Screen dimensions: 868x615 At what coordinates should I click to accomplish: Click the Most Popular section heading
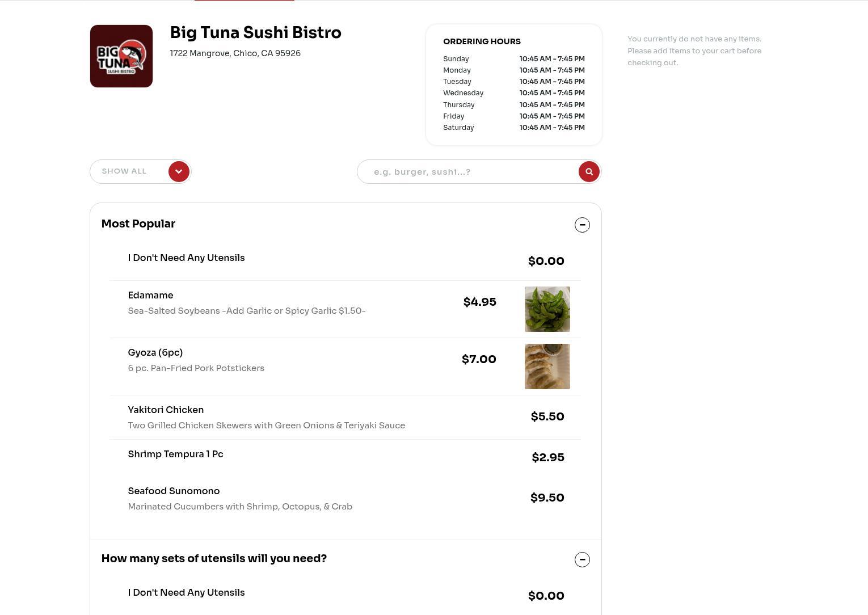tap(138, 224)
